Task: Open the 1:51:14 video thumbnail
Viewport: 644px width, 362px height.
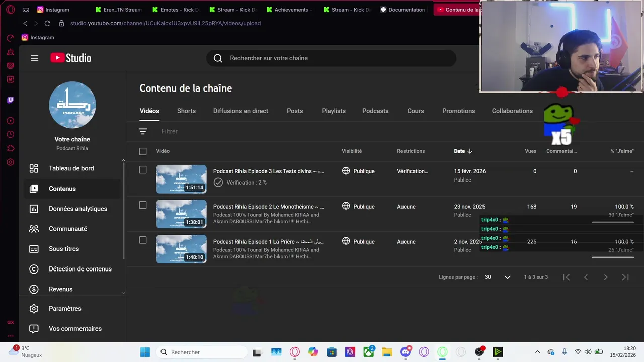Action: (181, 179)
